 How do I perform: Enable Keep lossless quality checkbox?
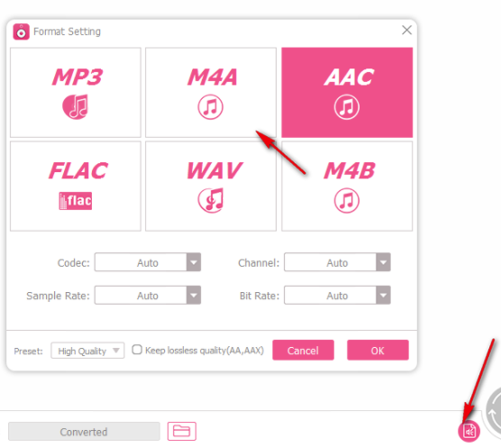tap(137, 350)
